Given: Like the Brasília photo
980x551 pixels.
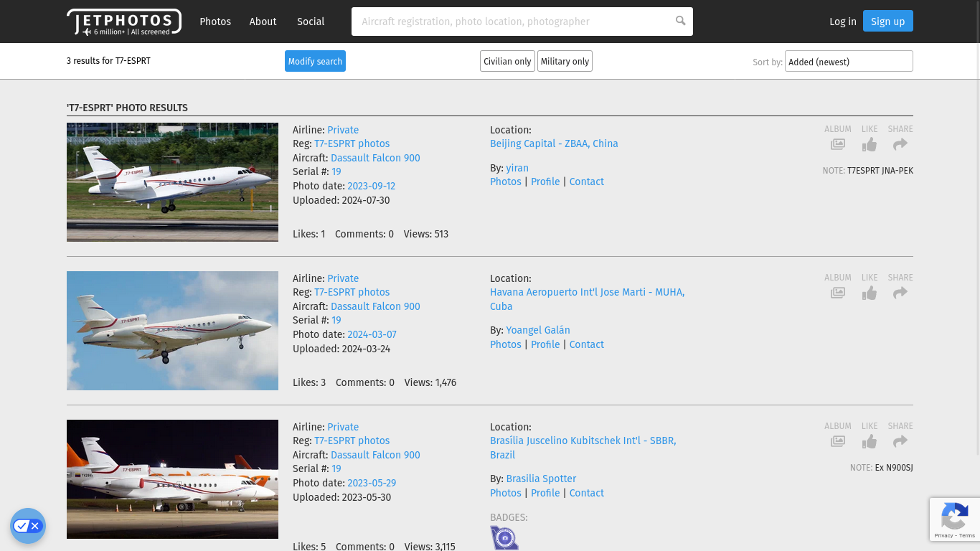Looking at the screenshot, I should pos(870,441).
